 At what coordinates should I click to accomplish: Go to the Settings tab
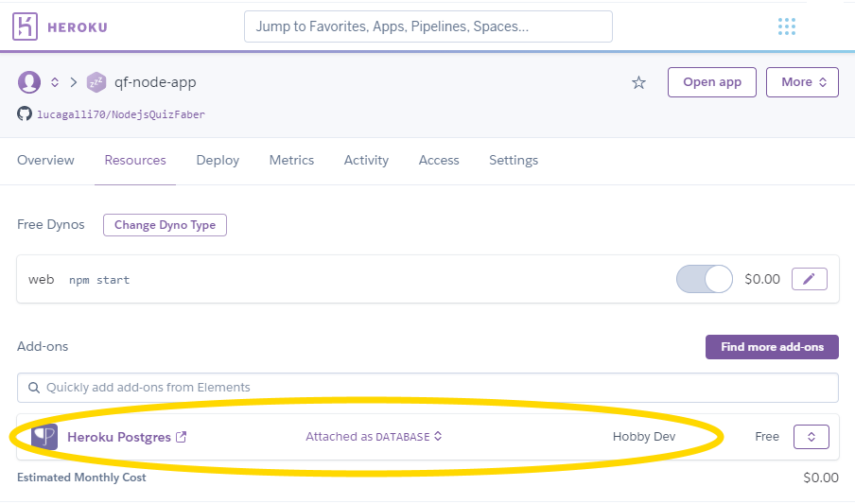513,161
